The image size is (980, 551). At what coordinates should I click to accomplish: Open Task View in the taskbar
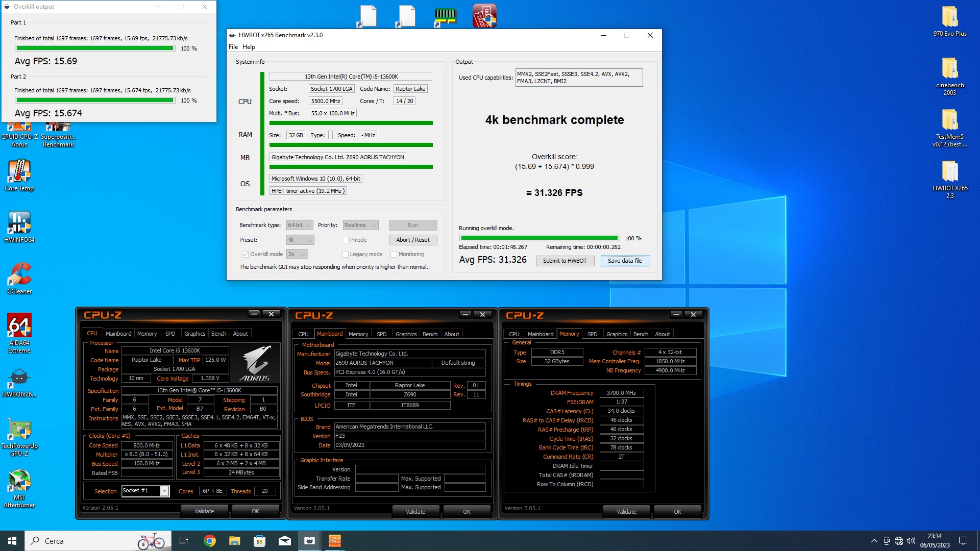click(184, 541)
